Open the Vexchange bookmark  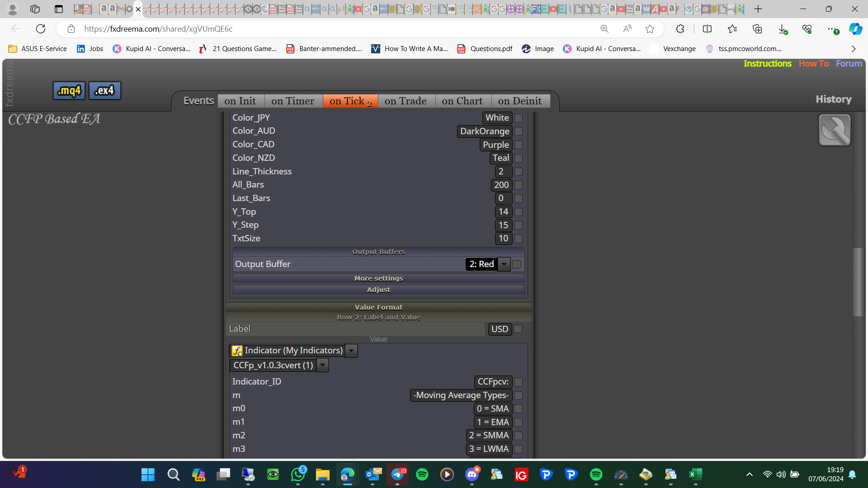pyautogui.click(x=673, y=49)
